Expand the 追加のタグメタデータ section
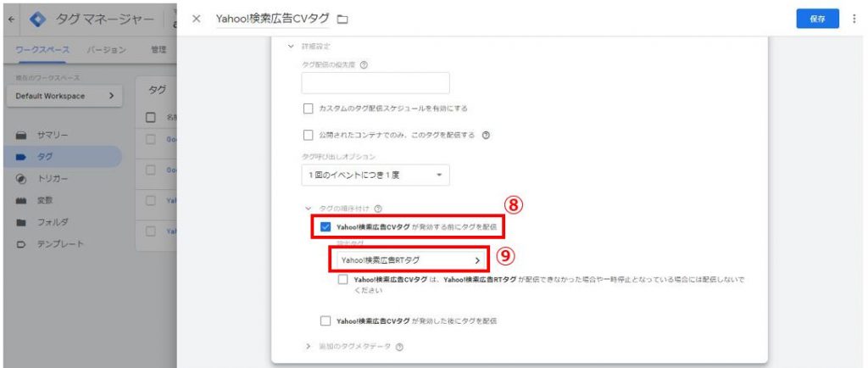 tap(309, 347)
